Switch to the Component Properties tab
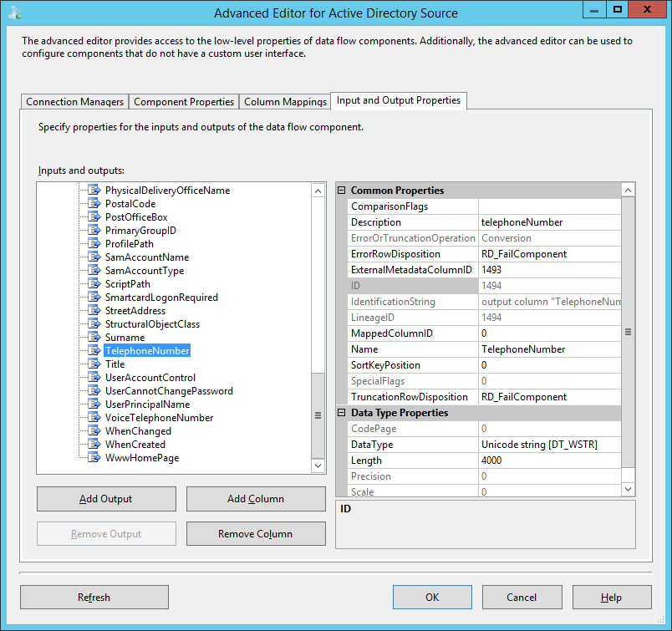 coord(184,102)
